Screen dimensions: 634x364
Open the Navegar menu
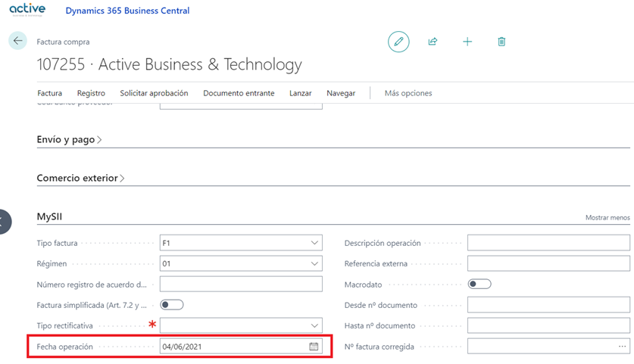point(341,93)
